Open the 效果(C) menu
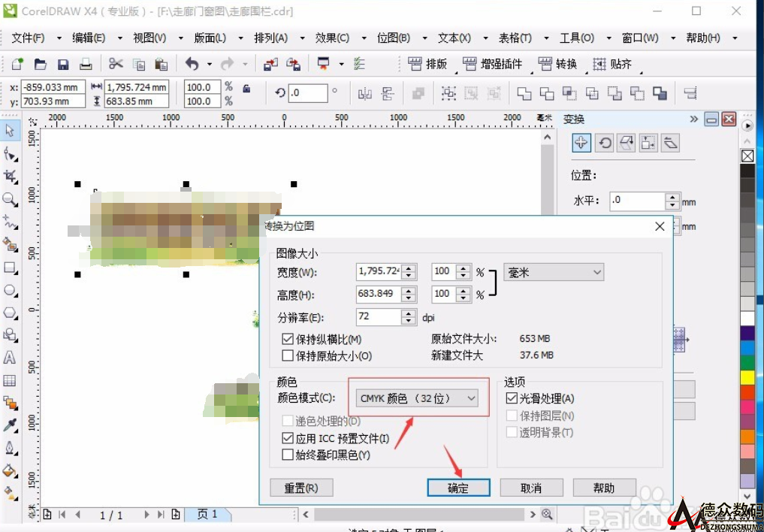The width and height of the screenshot is (764, 532). click(x=332, y=38)
